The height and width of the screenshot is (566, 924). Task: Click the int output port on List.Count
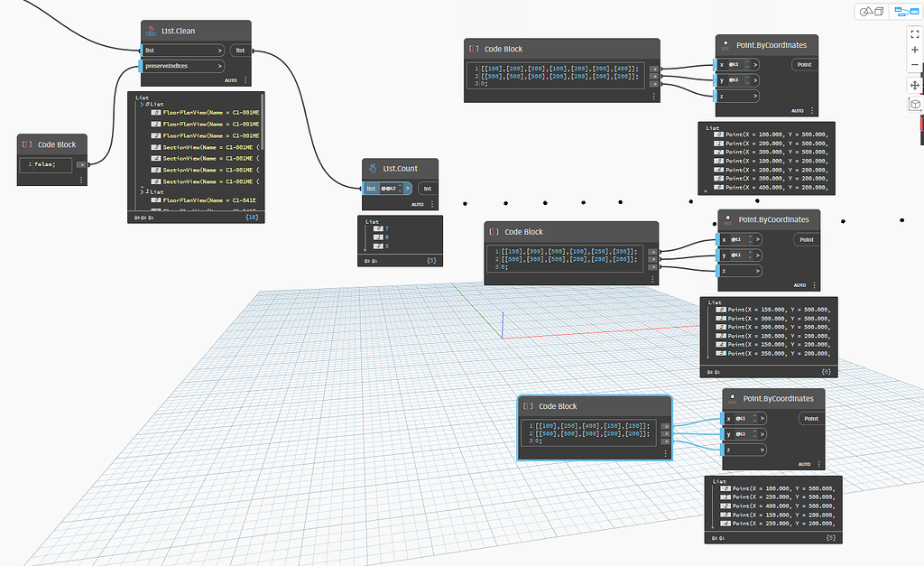pos(426,188)
